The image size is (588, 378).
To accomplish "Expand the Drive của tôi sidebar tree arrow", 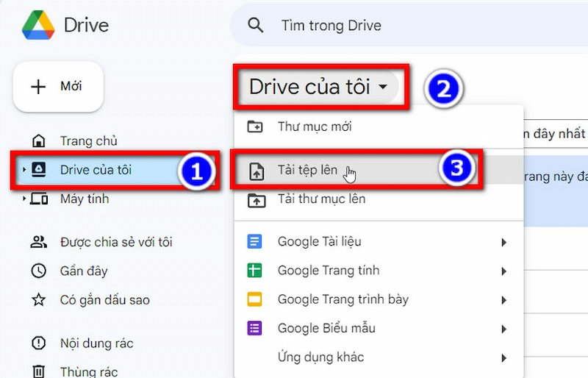I will click(x=24, y=170).
